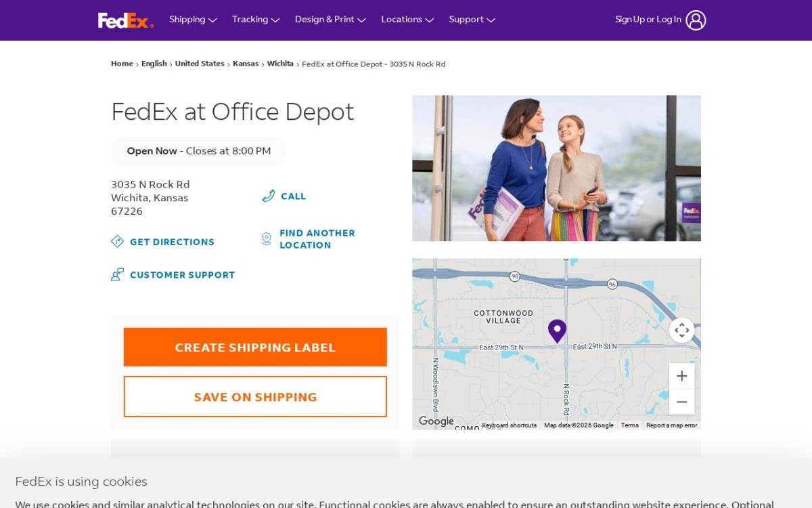Viewport: 812px width, 508px height.
Task: Click the location pin icon by Find Another Location
Action: [267, 238]
